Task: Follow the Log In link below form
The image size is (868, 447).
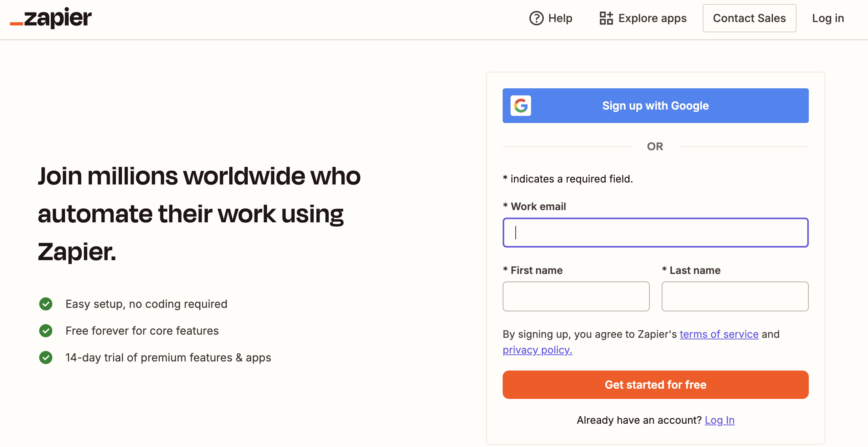Action: point(720,420)
